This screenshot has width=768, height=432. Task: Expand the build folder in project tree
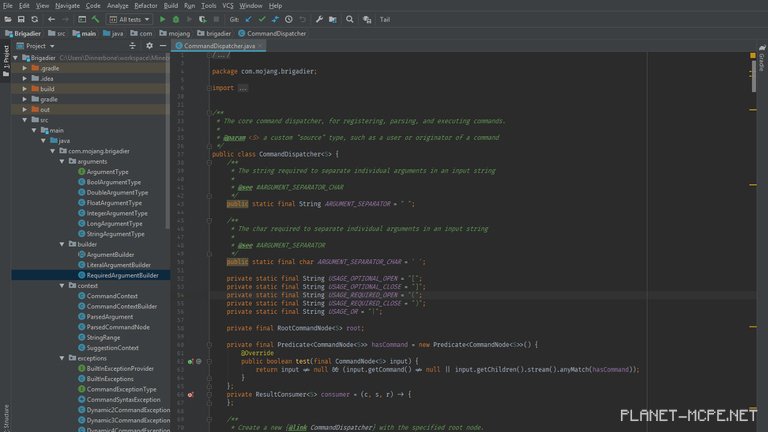pyautogui.click(x=25, y=89)
